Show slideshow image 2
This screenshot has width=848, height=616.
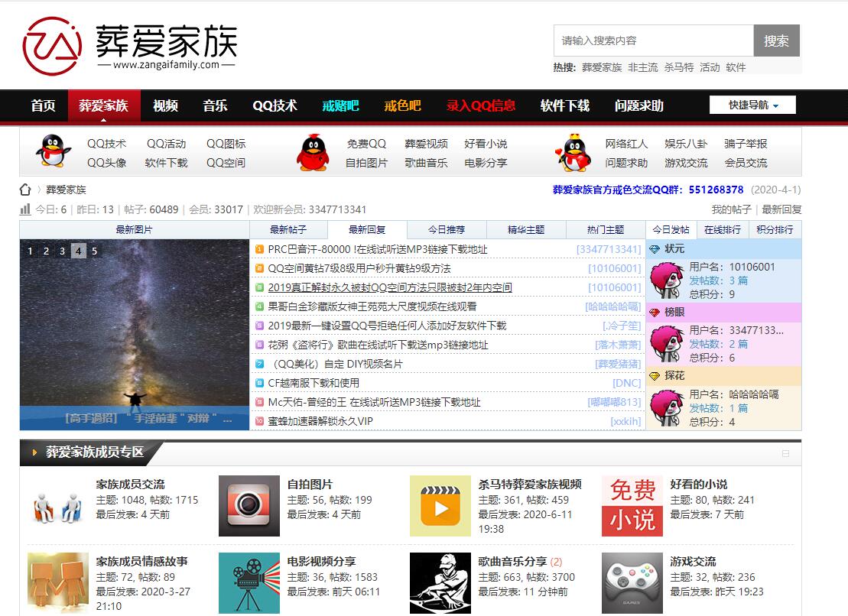[x=47, y=251]
